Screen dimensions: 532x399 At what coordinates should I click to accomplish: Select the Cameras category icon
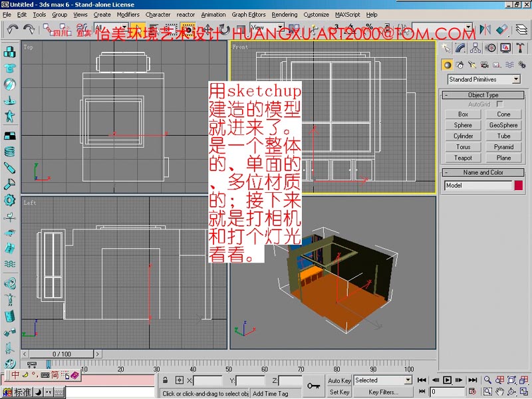click(x=485, y=65)
